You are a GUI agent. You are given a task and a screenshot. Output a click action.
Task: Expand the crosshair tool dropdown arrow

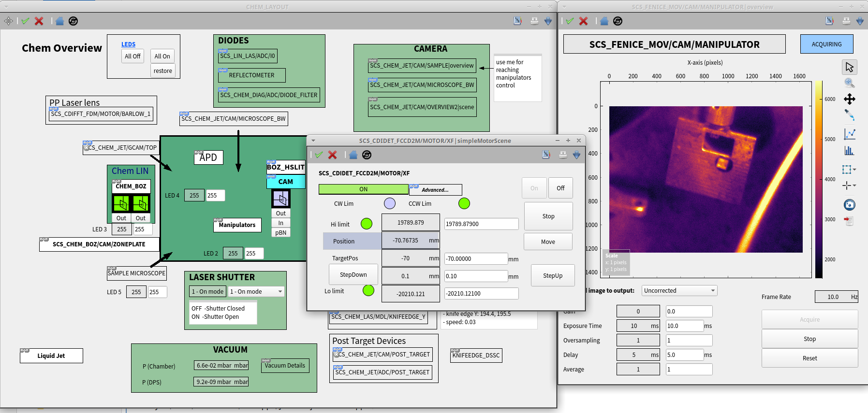point(855,185)
